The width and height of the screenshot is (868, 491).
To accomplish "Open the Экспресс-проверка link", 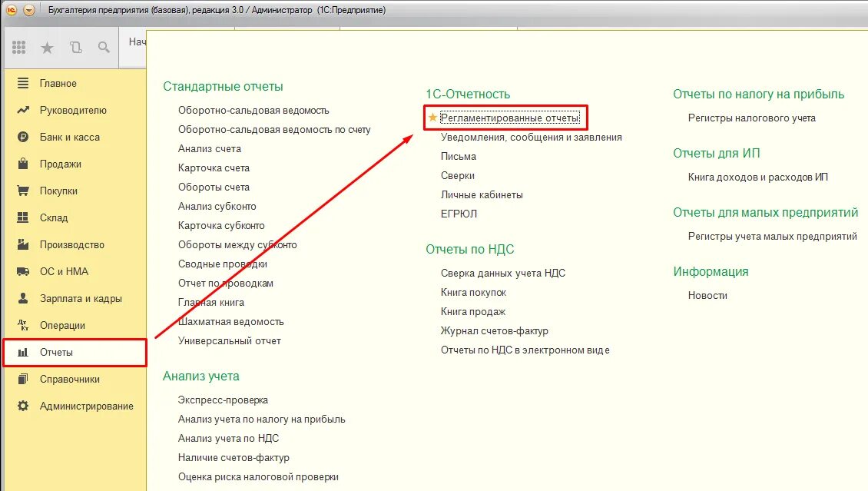I will pyautogui.click(x=223, y=400).
